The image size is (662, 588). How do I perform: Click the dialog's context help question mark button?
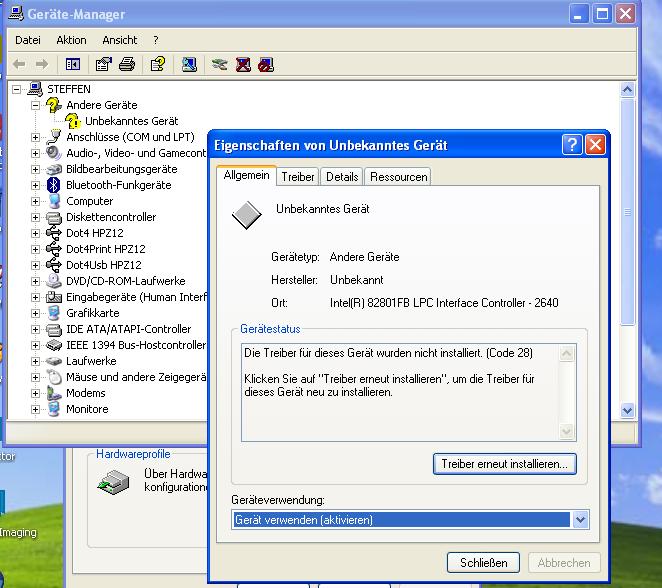point(572,145)
